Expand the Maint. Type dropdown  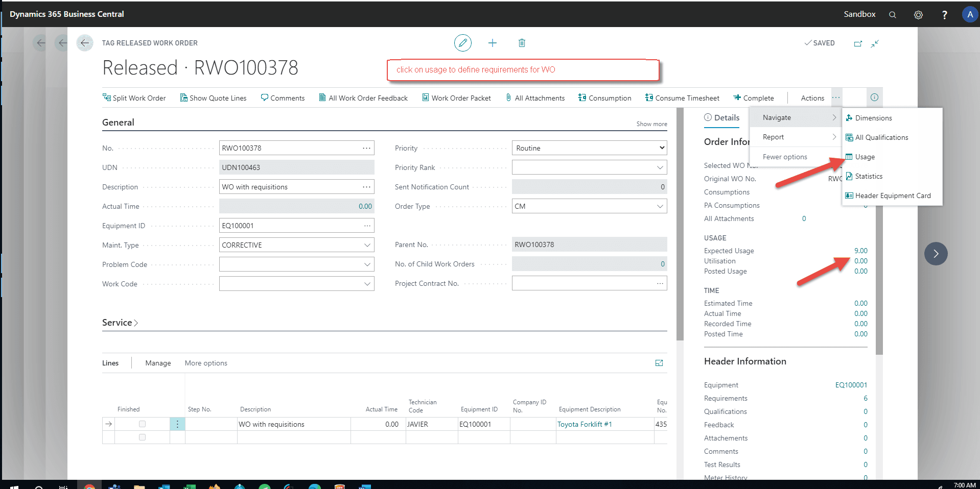367,245
